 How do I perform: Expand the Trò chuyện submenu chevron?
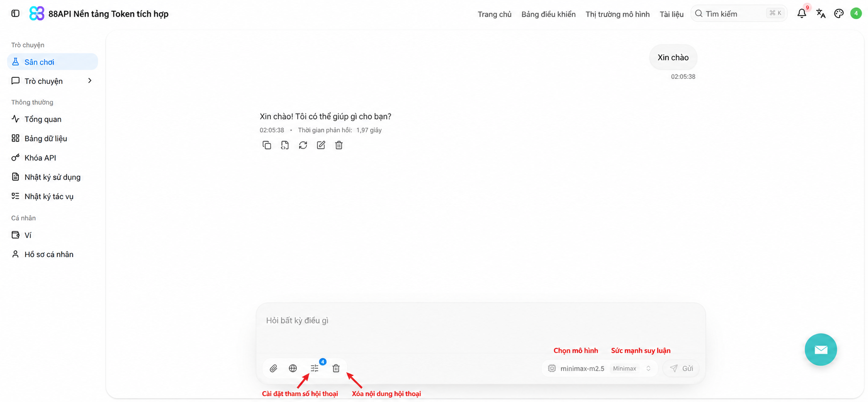click(x=90, y=81)
